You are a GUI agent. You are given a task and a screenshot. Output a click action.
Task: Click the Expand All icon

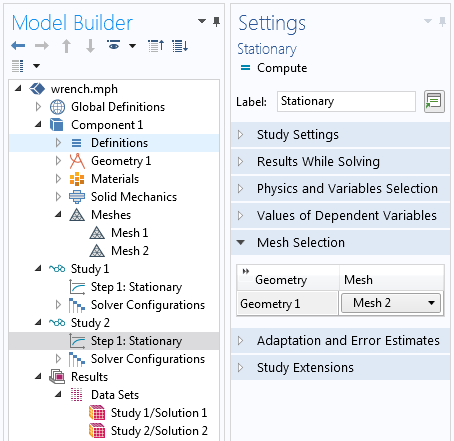pyautogui.click(x=180, y=46)
